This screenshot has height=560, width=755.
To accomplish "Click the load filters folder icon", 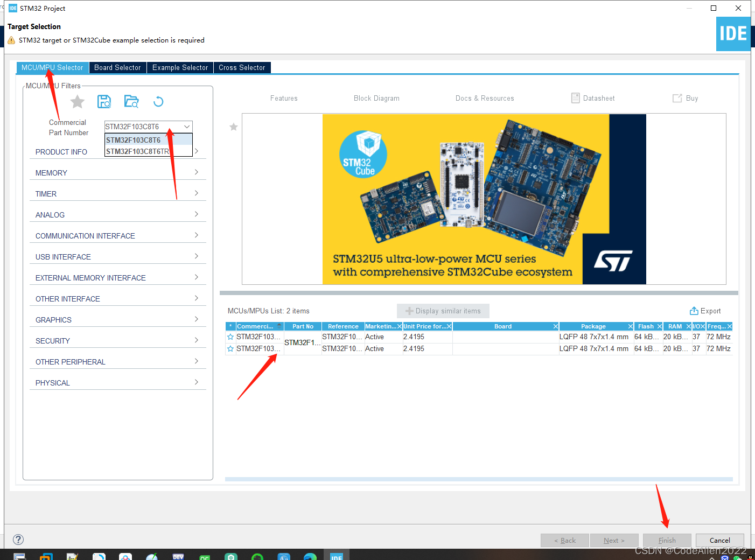I will [x=131, y=101].
